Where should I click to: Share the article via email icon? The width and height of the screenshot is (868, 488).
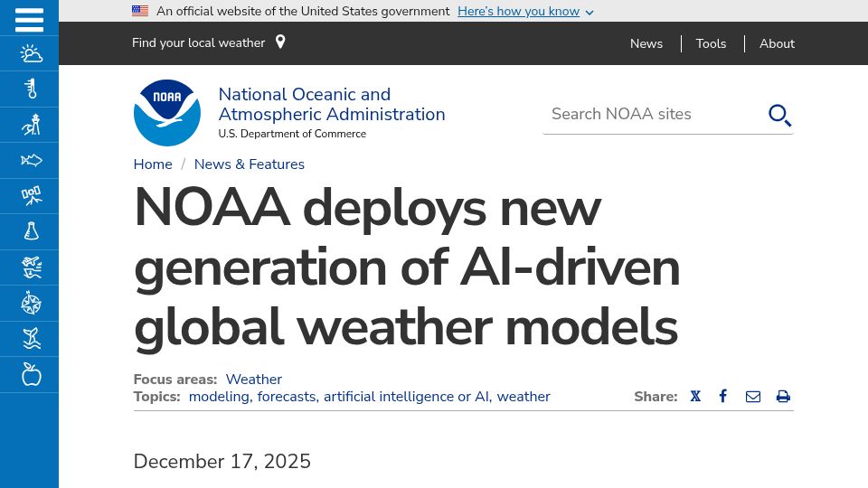coord(753,397)
